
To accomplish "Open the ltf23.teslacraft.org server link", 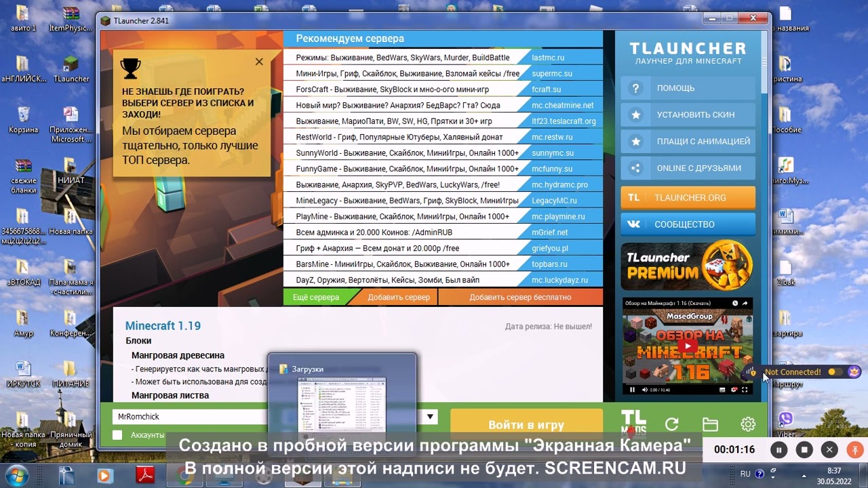I will [x=564, y=121].
